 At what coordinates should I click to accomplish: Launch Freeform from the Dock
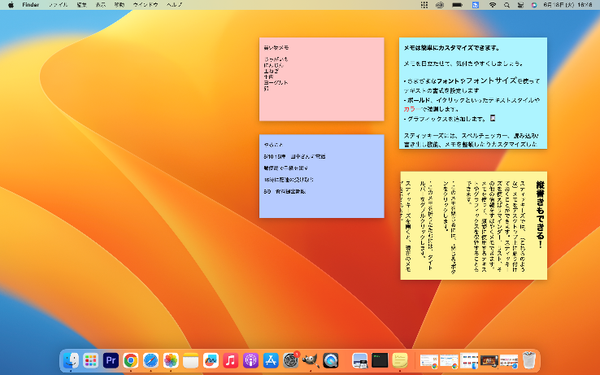[210, 360]
